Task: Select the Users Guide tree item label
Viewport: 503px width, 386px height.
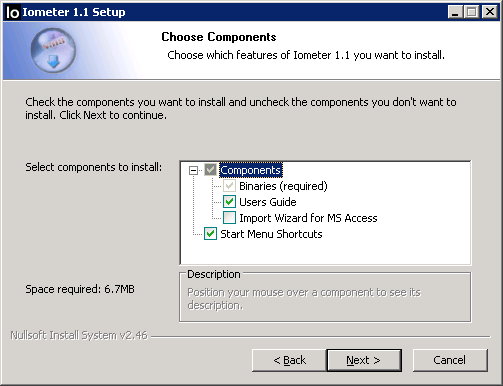Action: [268, 202]
